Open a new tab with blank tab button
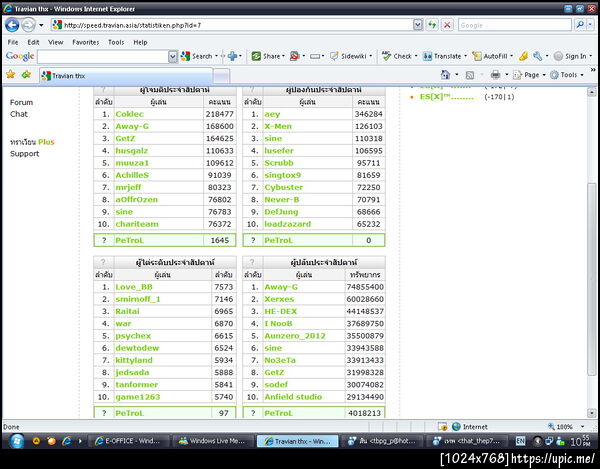 tap(221, 76)
